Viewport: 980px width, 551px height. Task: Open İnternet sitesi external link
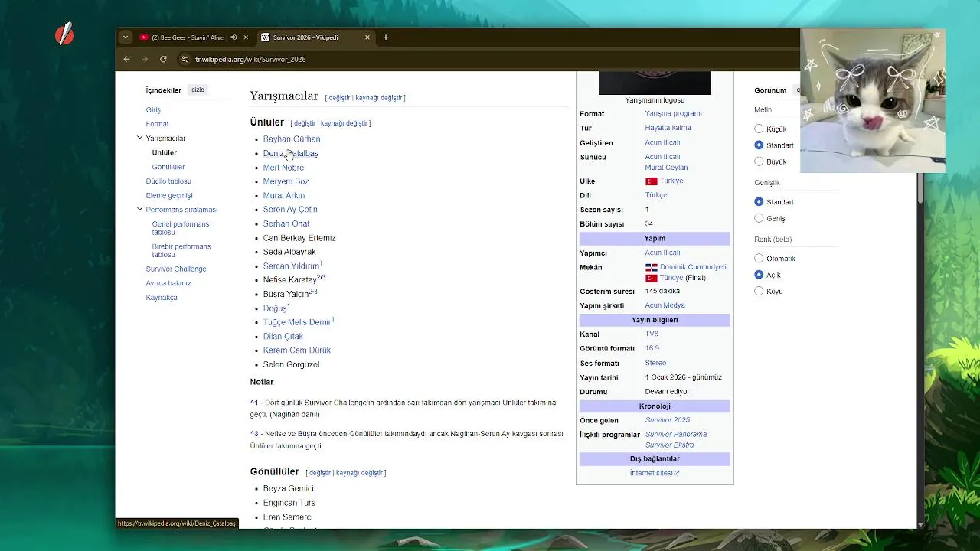(x=655, y=473)
